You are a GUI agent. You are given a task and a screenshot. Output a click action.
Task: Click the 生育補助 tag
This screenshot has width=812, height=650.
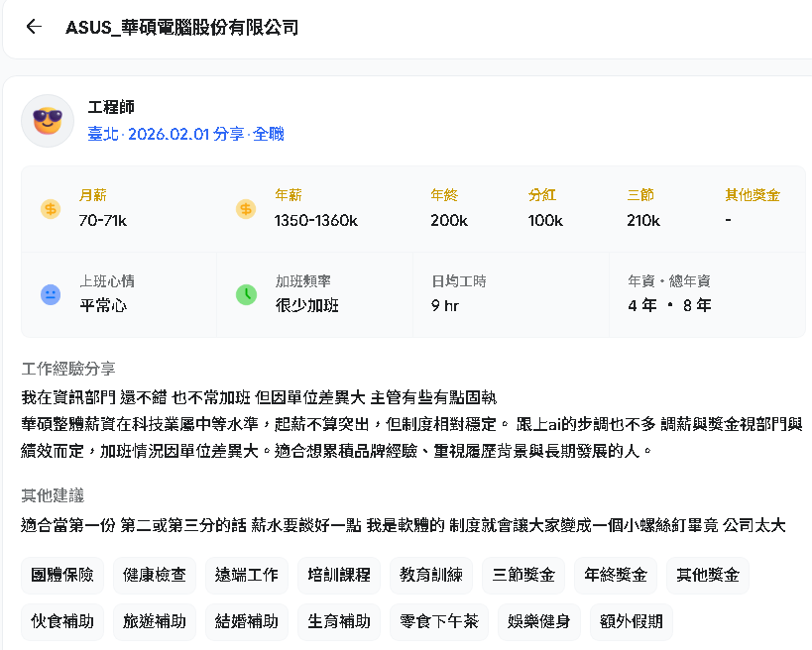click(339, 621)
